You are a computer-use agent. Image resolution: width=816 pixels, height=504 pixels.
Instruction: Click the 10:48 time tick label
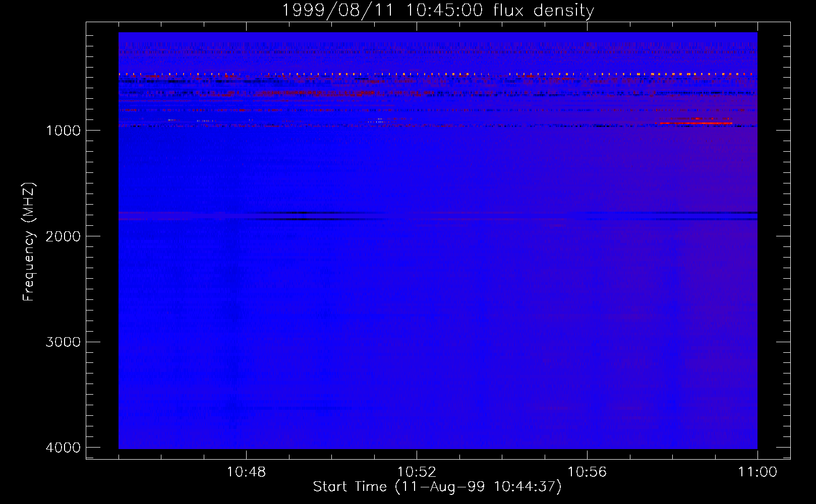tap(246, 472)
